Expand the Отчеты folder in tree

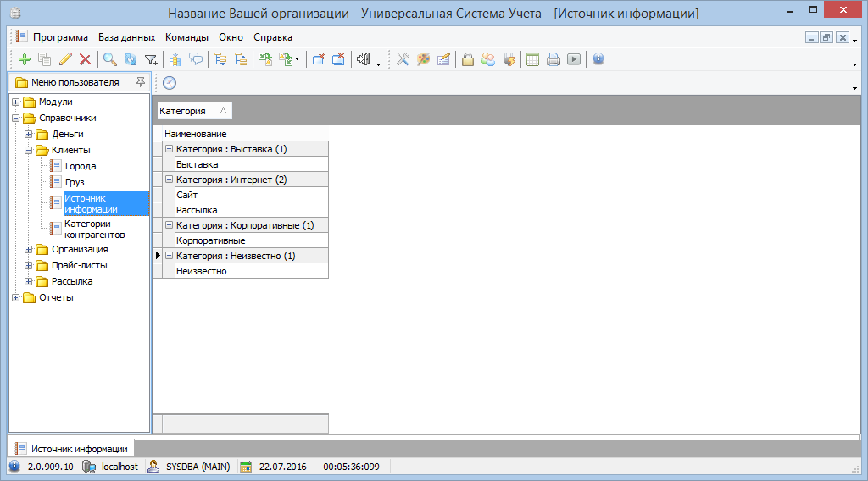click(x=15, y=297)
